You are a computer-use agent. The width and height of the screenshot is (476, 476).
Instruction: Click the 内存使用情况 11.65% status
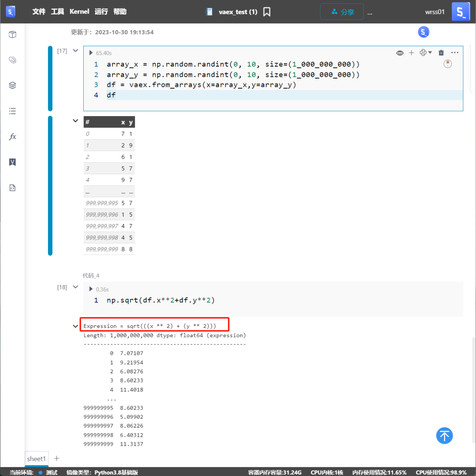[x=379, y=472]
